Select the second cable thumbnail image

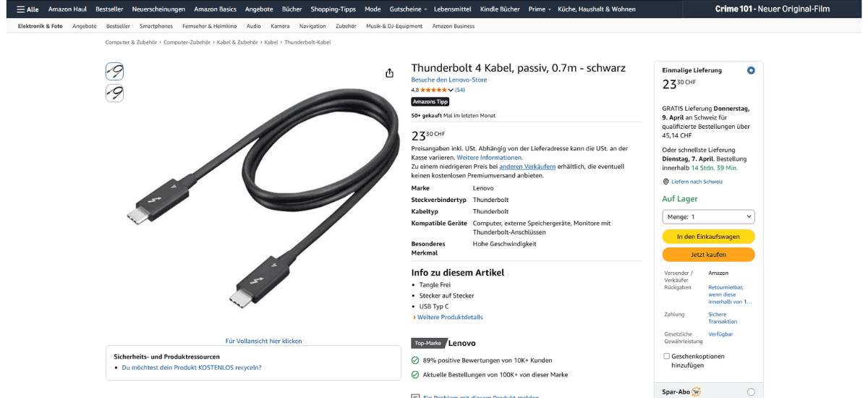tap(114, 93)
